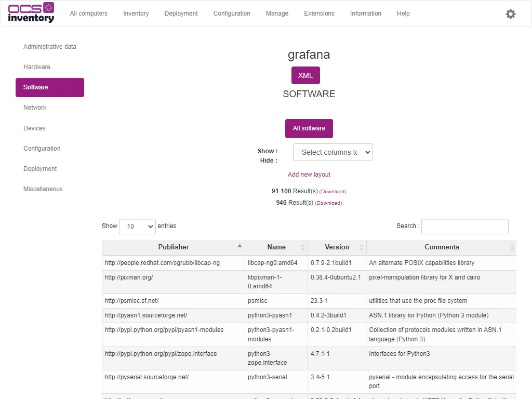Click version 0.38.4-0ubuntu2.1 cell
The height and width of the screenshot is (399, 532).
click(x=337, y=282)
